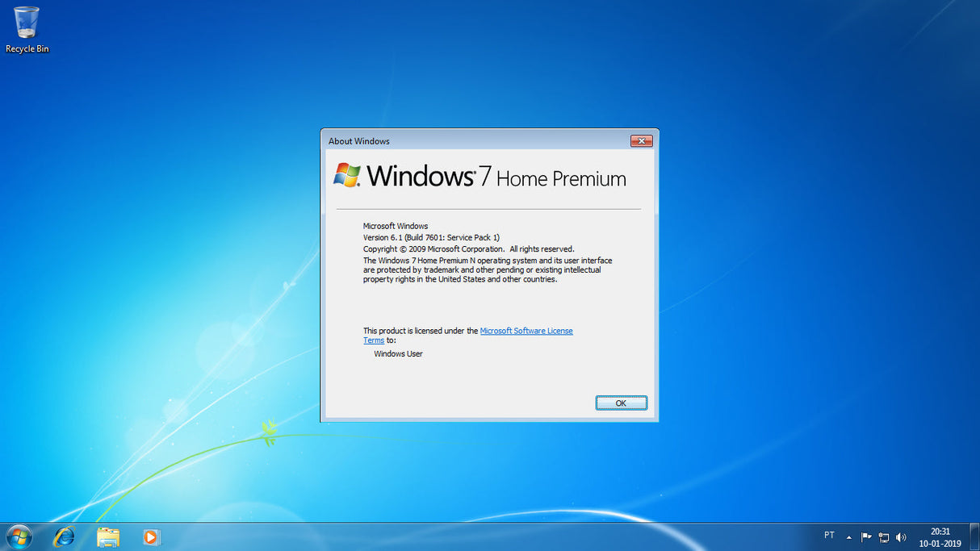Viewport: 980px width, 551px height.
Task: Click the Show Desktop strip on the taskbar
Action: [x=976, y=536]
